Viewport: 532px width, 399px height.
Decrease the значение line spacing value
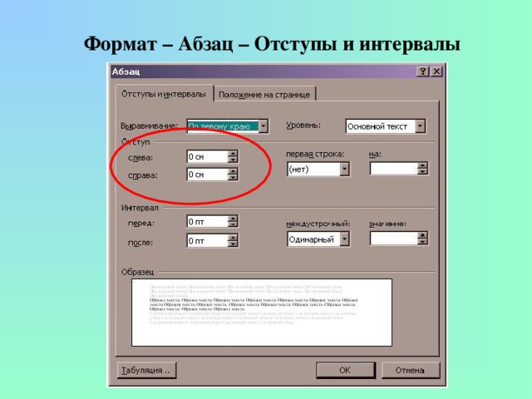pos(422,241)
